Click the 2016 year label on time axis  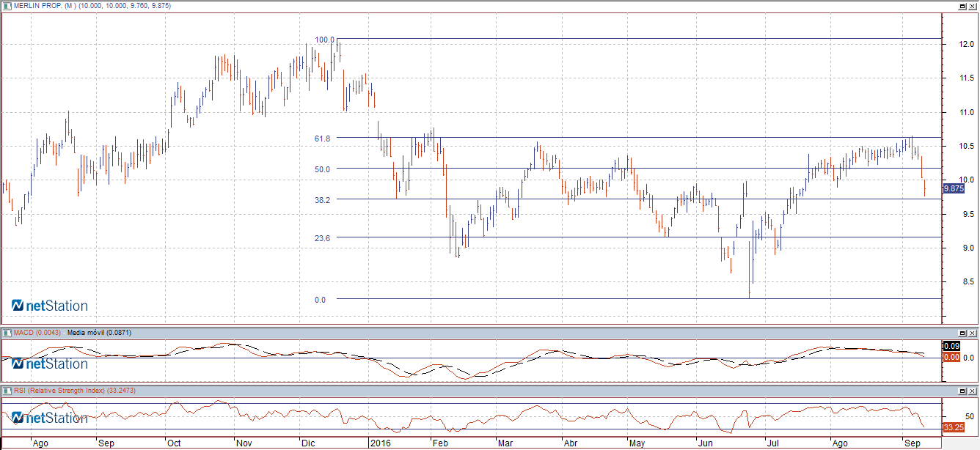coord(380,443)
